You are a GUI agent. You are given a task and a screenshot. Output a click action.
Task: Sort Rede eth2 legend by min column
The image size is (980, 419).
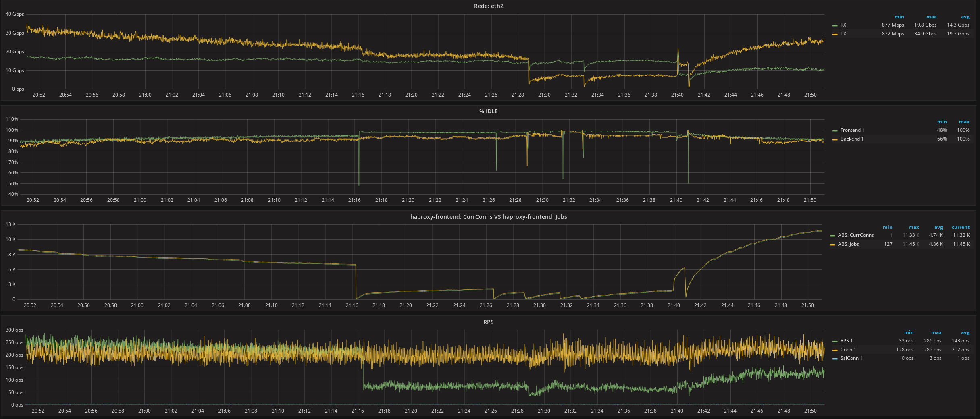899,17
